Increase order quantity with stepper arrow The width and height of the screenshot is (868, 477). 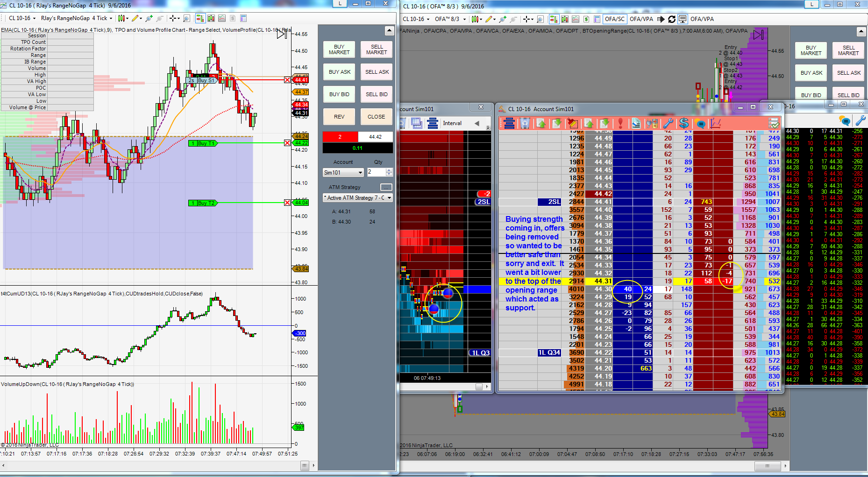coord(390,170)
